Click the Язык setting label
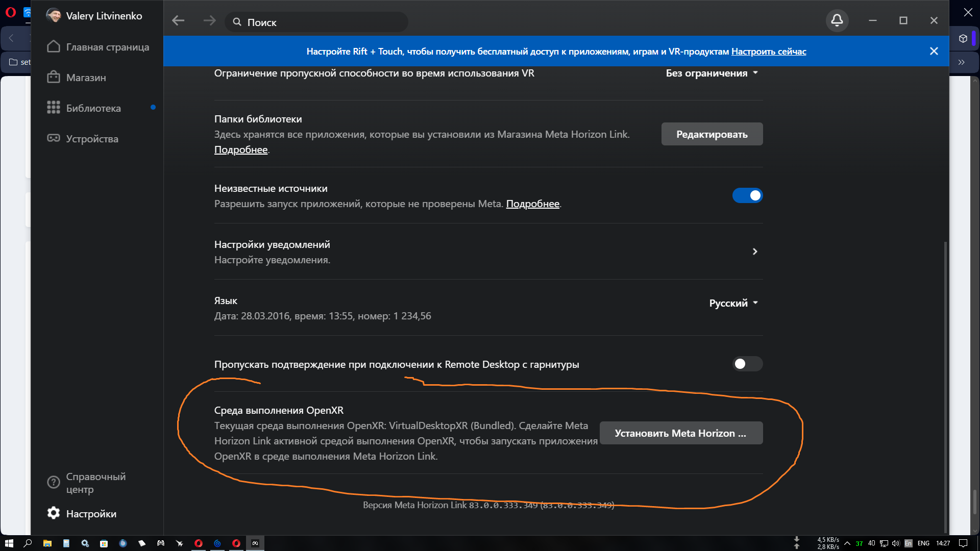Image resolution: width=980 pixels, height=551 pixels. (226, 301)
